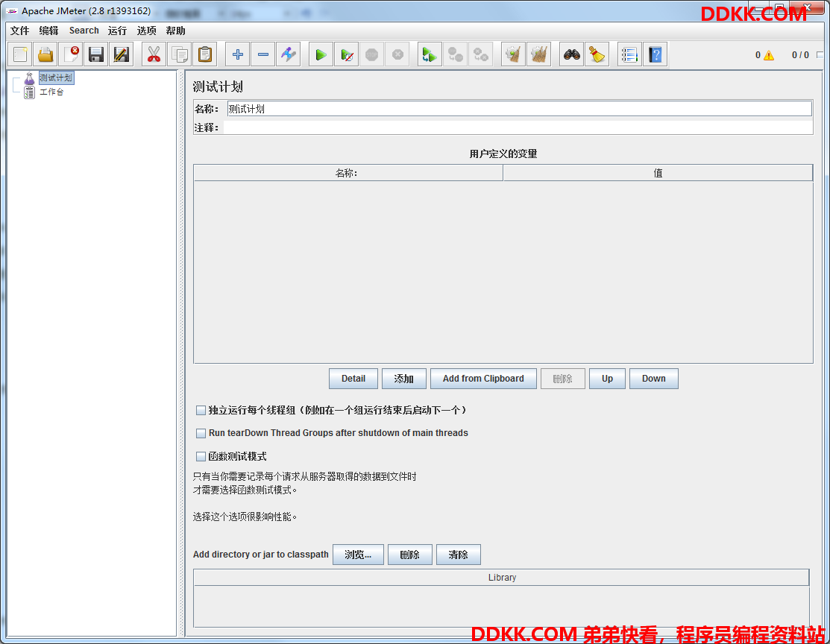Image resolution: width=830 pixels, height=644 pixels.
Task: Start all remote engines
Action: (x=430, y=54)
